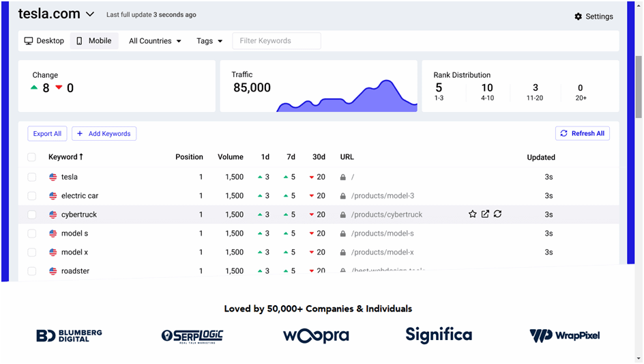Check the cybertruck keyword checkbox
This screenshot has width=644, height=364.
click(x=31, y=214)
